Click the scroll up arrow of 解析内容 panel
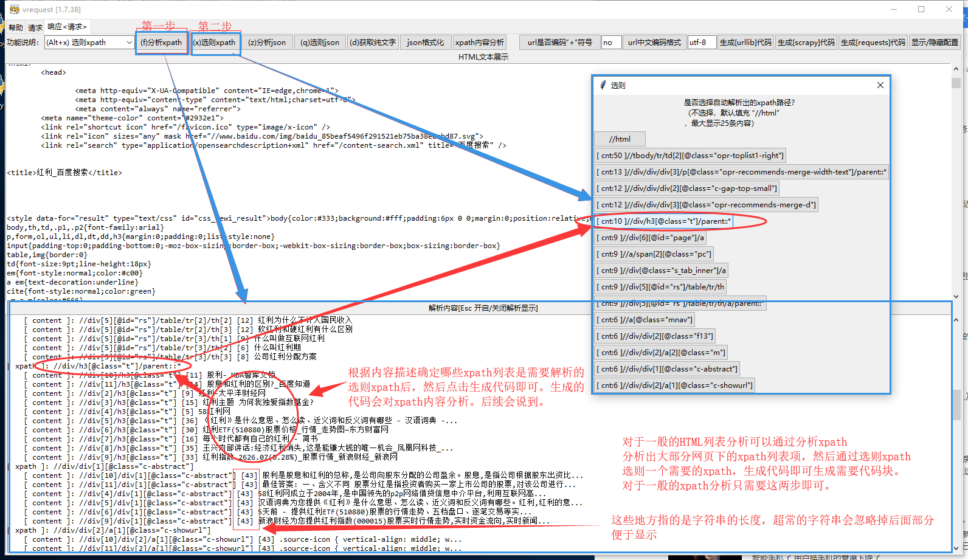 click(x=956, y=319)
